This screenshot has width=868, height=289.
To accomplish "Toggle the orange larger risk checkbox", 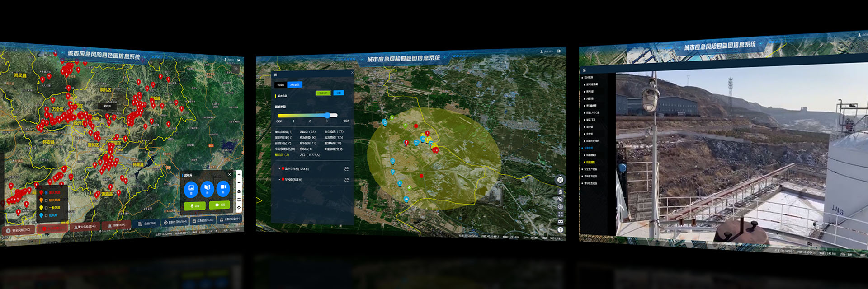I will click(46, 200).
